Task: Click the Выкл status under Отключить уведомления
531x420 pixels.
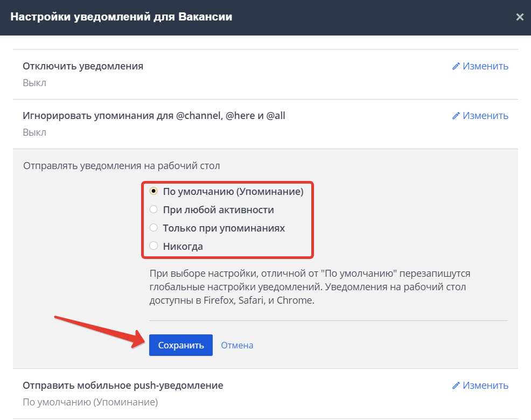Action: tap(34, 83)
